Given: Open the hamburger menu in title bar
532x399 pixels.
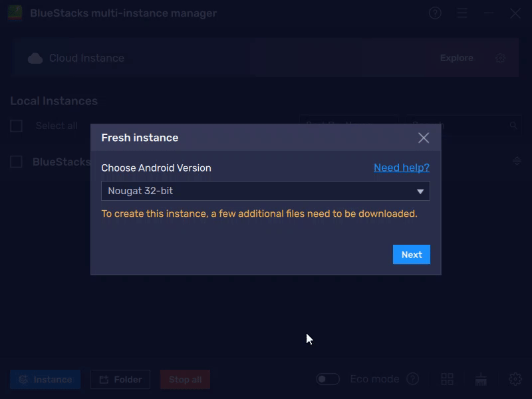Looking at the screenshot, I should click(x=462, y=13).
